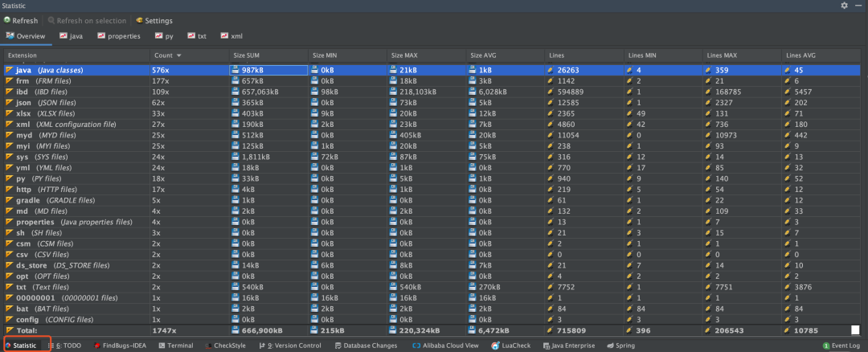Open the gear options icon at top right
This screenshot has height=352, width=868.
pos(844,5)
